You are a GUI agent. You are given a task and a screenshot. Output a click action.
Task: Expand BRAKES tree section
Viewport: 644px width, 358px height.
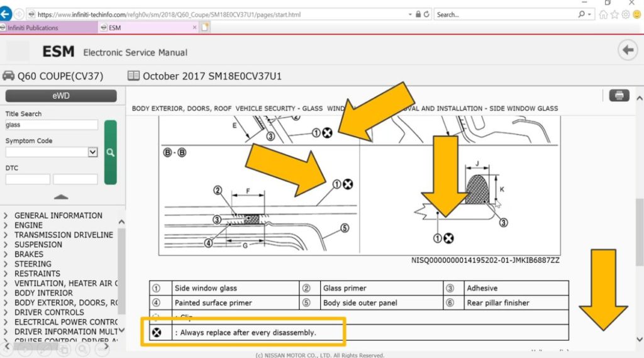click(5, 254)
